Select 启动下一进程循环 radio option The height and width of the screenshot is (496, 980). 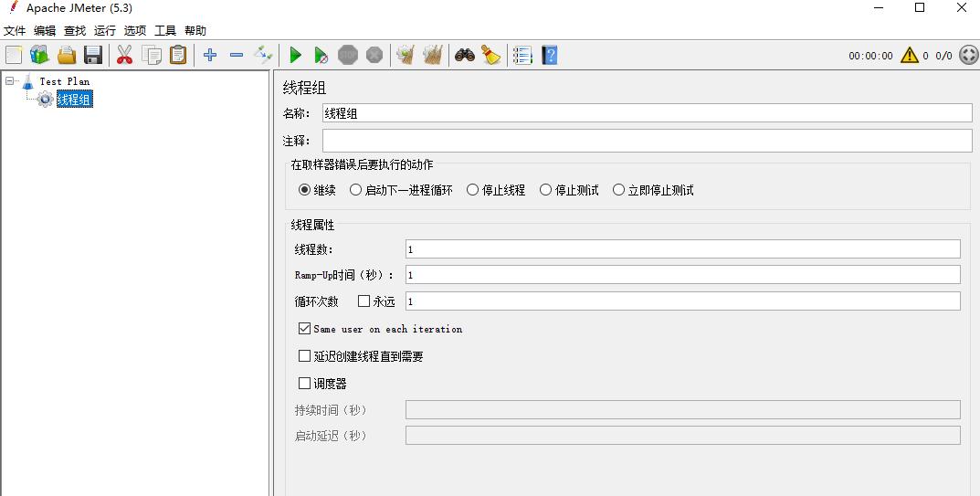(x=355, y=189)
